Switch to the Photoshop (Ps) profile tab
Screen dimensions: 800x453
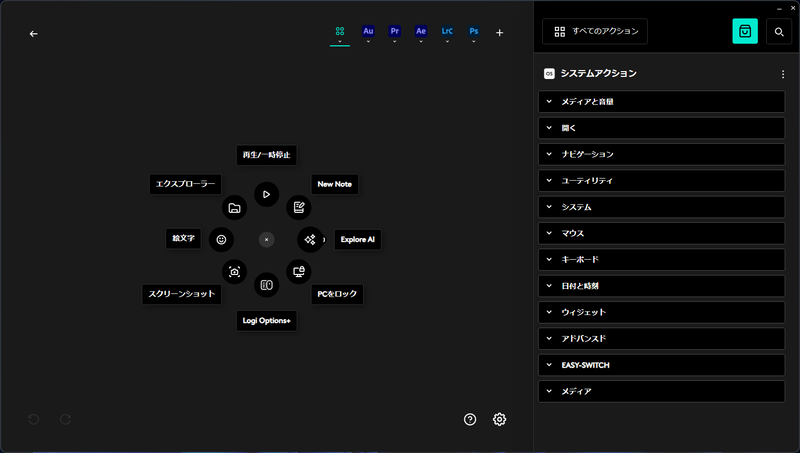pyautogui.click(x=473, y=31)
